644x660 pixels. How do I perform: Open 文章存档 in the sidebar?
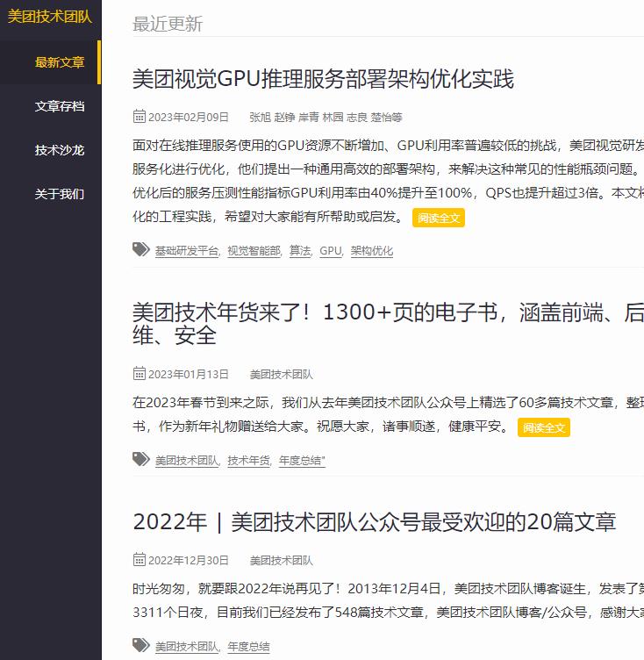(x=60, y=106)
